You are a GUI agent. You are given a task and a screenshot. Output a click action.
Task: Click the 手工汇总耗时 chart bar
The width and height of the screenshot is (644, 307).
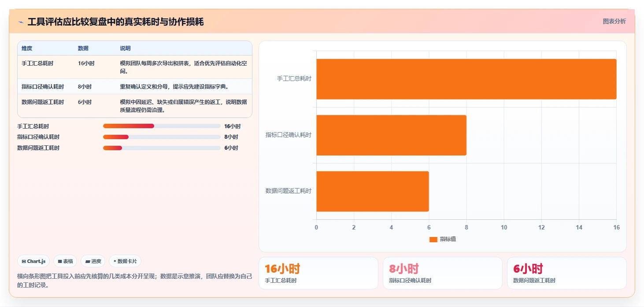point(466,79)
